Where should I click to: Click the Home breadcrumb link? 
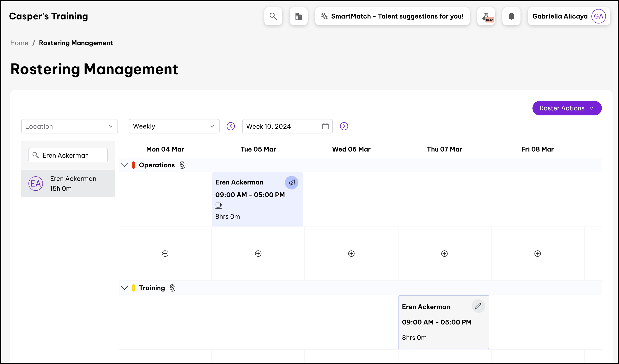point(19,43)
